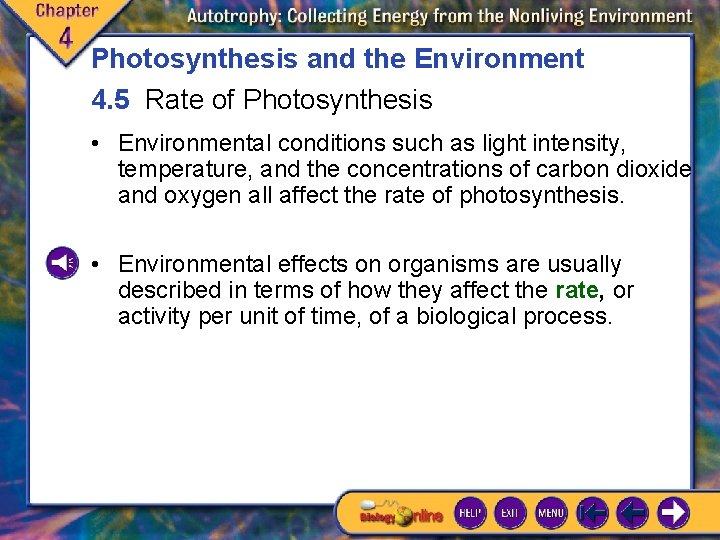Click the green word "rate"
Viewport: 720px width, 540px height.
(x=577, y=290)
